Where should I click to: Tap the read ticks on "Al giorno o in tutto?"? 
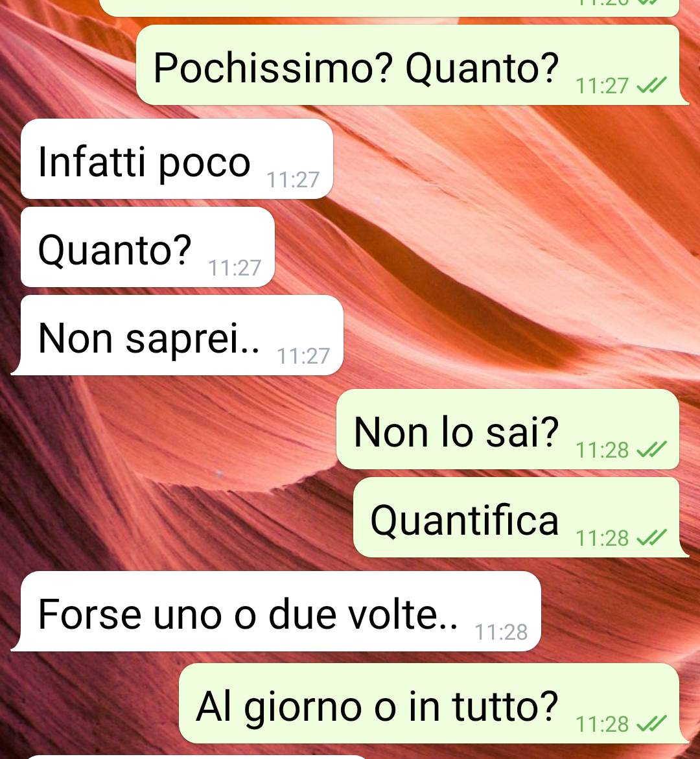[651, 724]
